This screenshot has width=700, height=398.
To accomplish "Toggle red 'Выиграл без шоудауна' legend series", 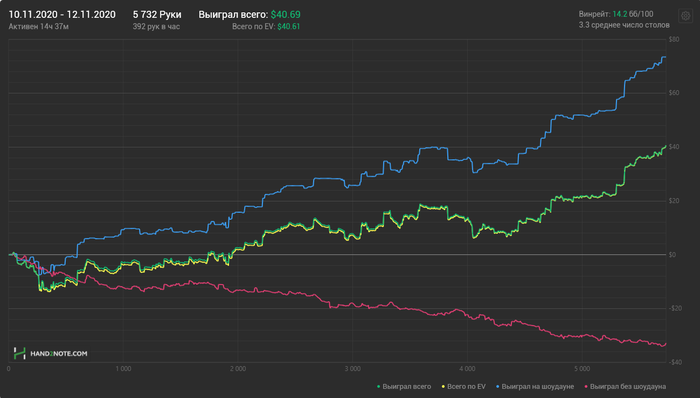I will [x=625, y=386].
